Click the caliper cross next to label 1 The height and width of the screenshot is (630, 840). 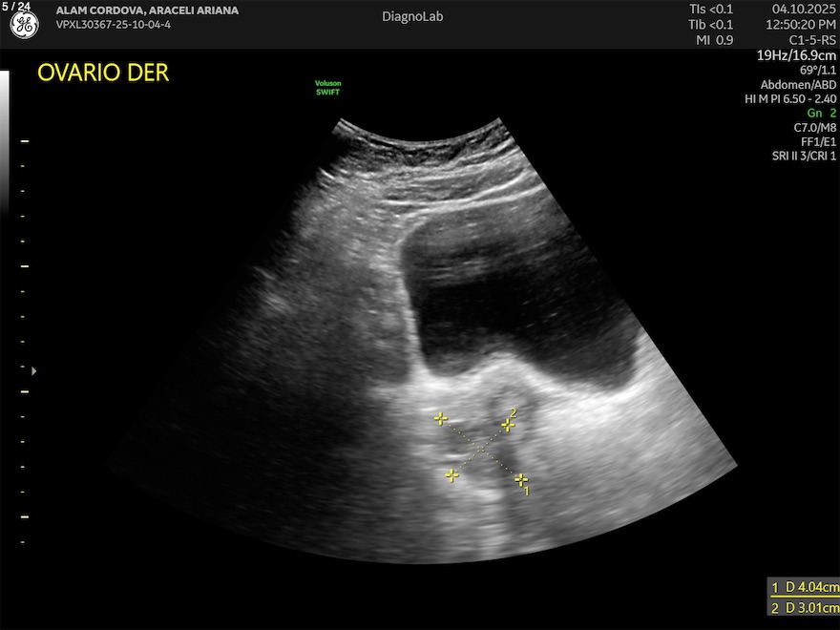[x=520, y=479]
